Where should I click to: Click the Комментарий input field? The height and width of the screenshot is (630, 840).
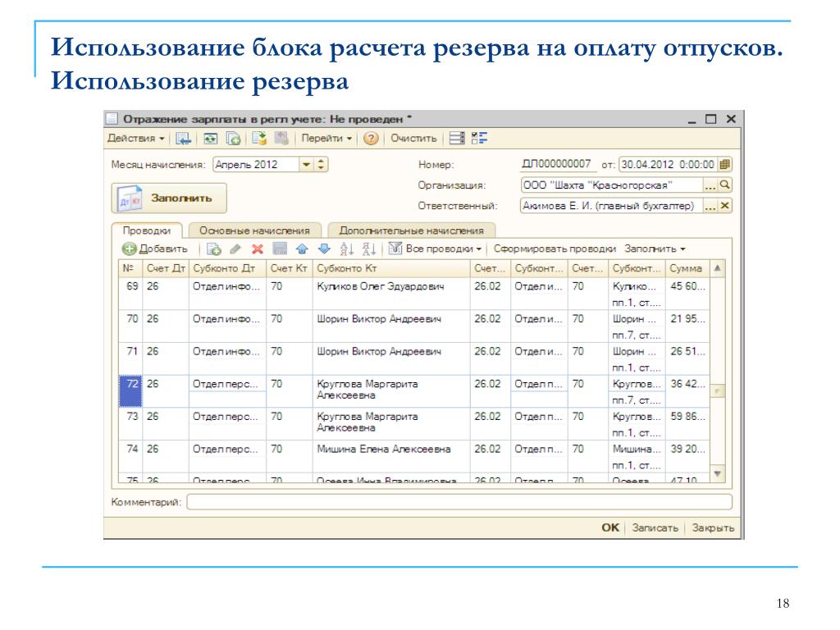pos(459,502)
